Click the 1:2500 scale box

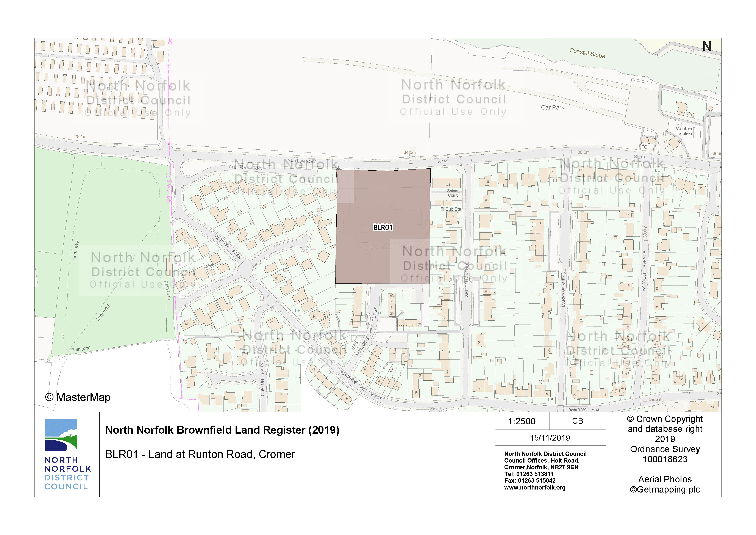point(522,421)
